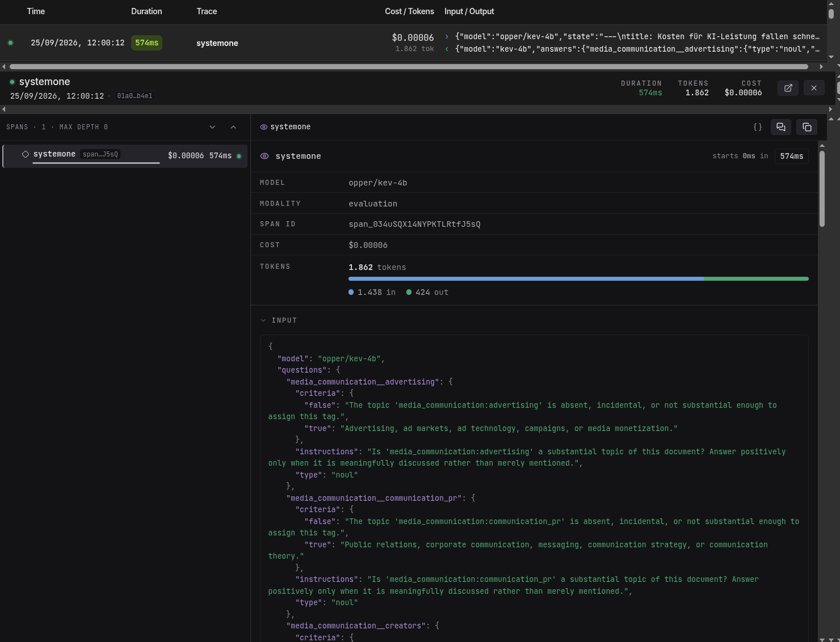840x642 pixels.
Task: Click the 424 out token legend
Action: tap(427, 292)
